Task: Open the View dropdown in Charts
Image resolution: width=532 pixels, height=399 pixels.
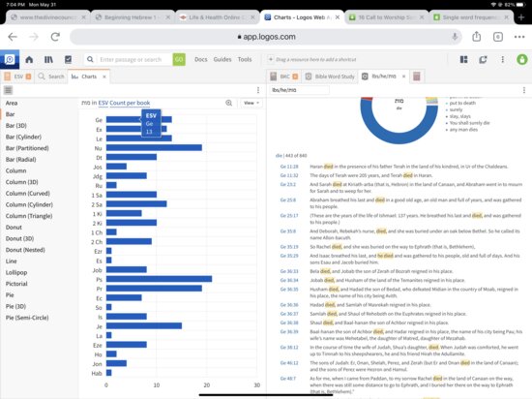Action: 251,103
